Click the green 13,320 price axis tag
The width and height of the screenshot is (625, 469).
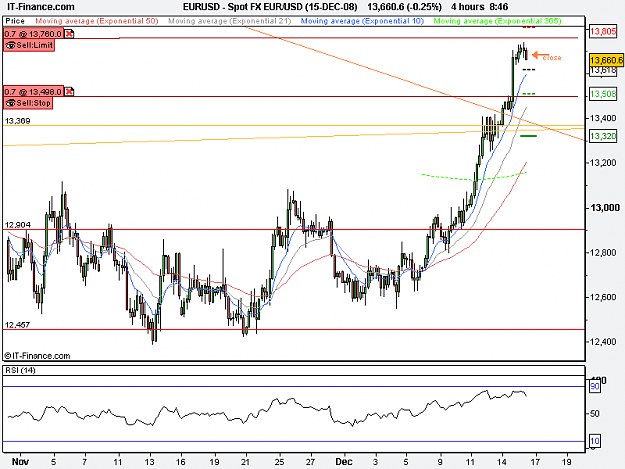[603, 136]
